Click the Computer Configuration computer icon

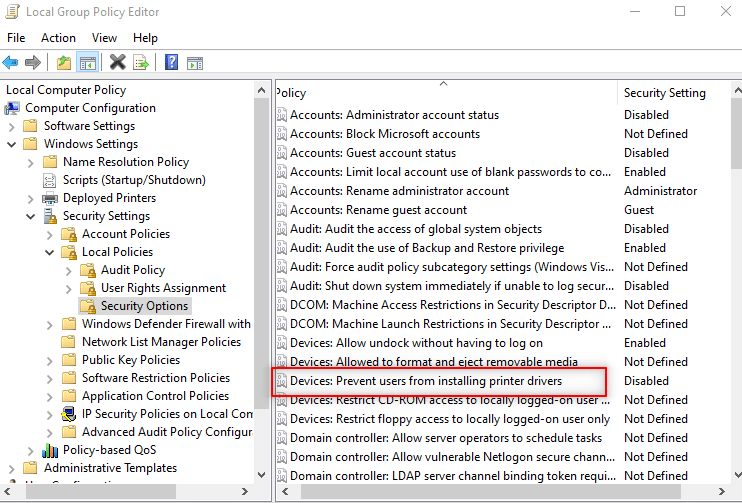point(12,108)
